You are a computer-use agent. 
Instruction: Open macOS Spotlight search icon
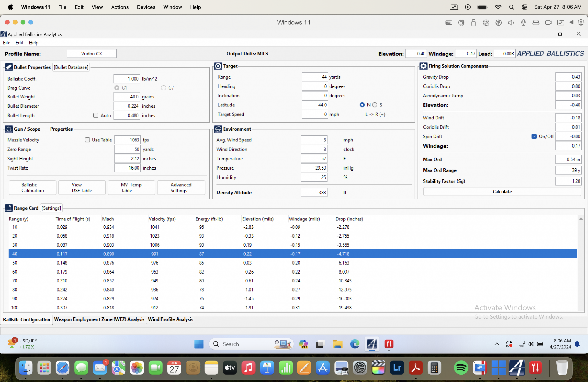(x=511, y=7)
